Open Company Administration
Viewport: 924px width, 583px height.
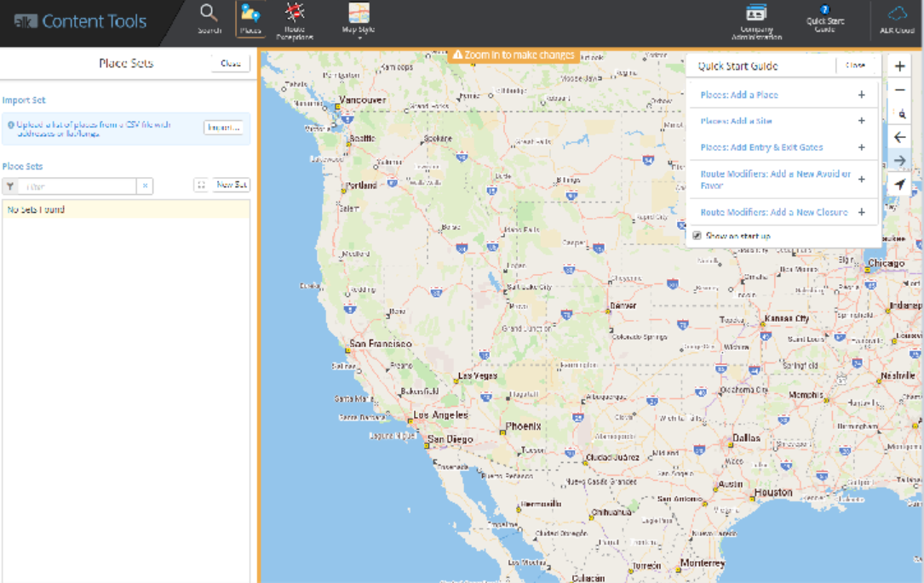(x=756, y=20)
